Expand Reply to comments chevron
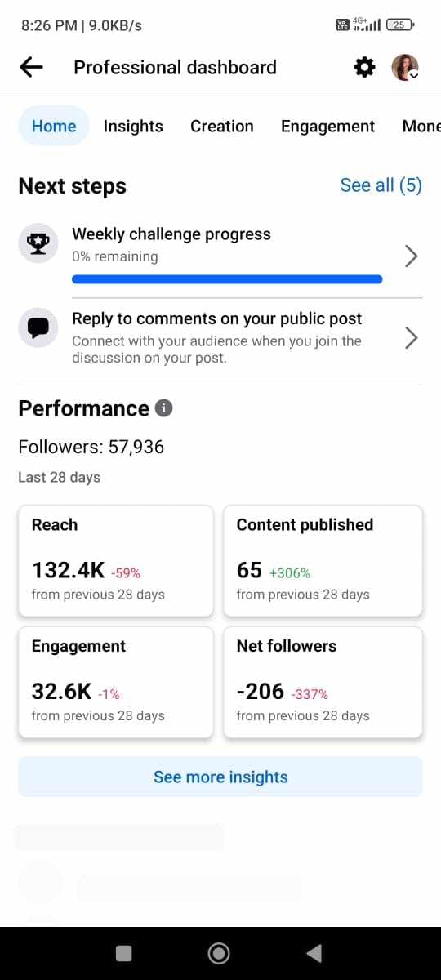Screen dimensions: 441x980 [x=412, y=337]
